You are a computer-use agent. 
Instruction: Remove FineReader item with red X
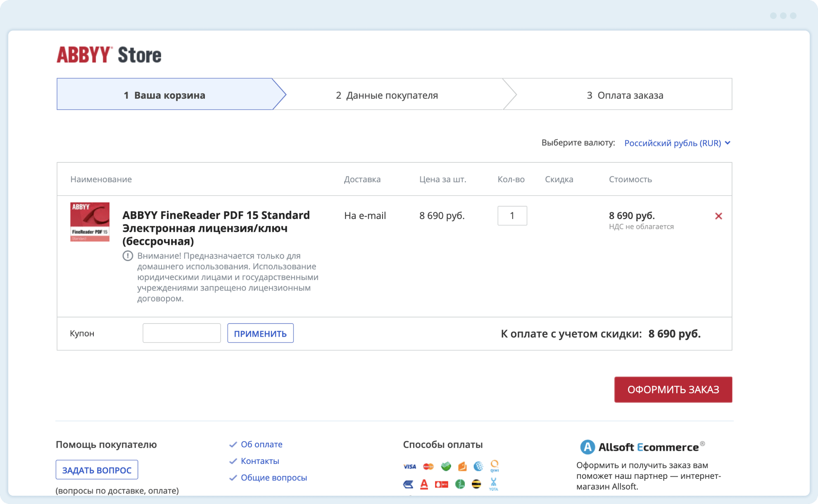[718, 216]
